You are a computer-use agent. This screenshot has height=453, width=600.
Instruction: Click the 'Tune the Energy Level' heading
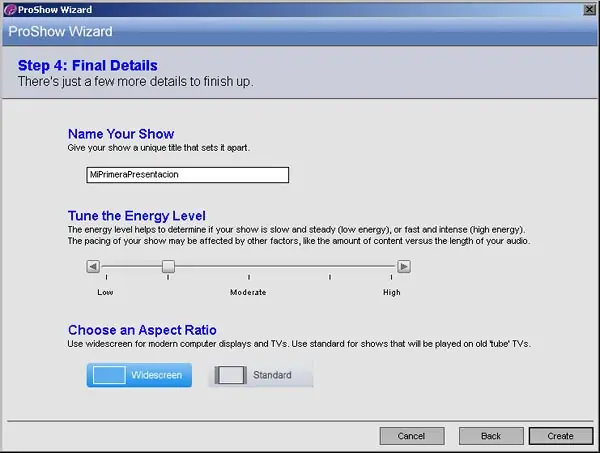click(137, 216)
